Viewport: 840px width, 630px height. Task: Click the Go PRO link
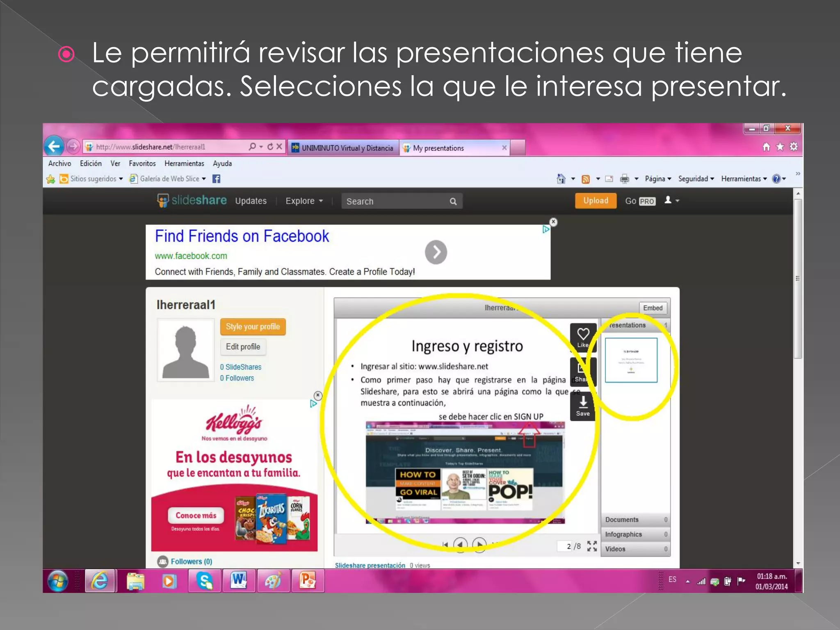640,201
